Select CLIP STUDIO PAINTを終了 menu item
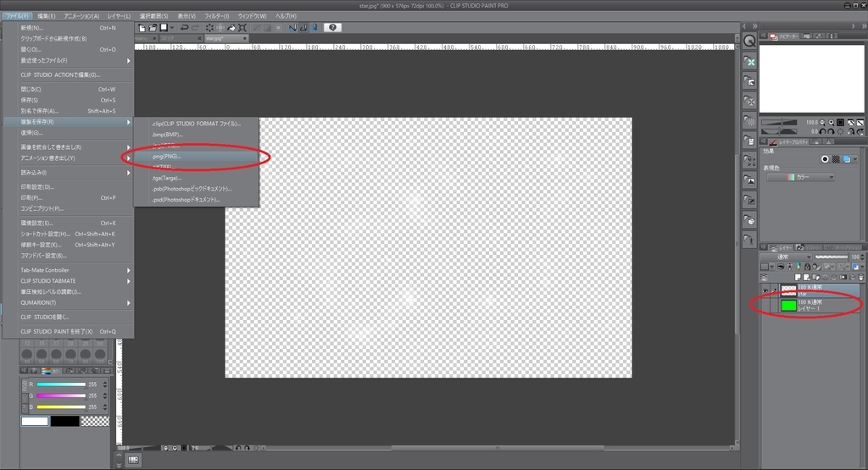 [69, 331]
